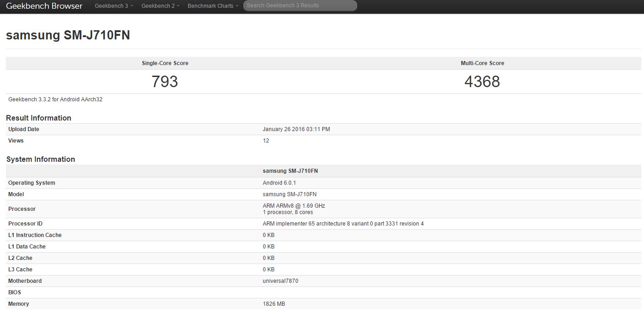The image size is (644, 314).
Task: Click the Result Information section heading
Action: point(38,118)
